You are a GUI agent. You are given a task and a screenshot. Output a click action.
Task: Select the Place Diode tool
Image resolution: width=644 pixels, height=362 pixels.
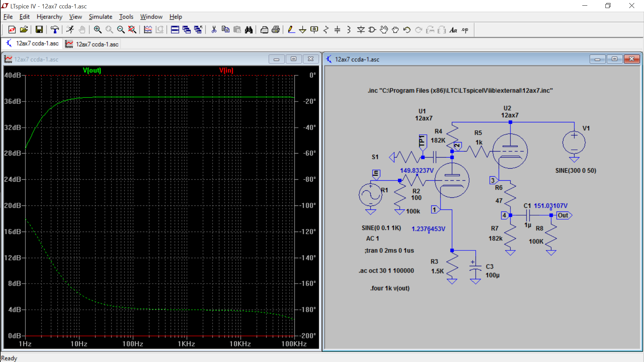[361, 30]
